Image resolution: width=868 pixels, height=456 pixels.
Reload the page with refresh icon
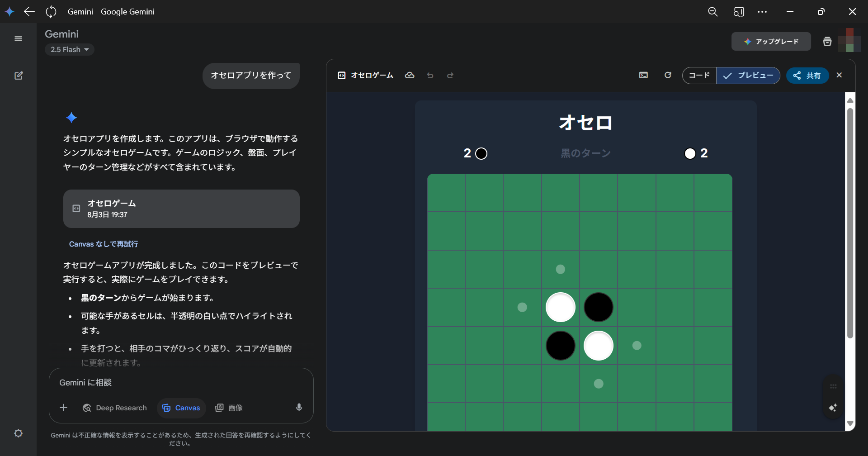51,11
